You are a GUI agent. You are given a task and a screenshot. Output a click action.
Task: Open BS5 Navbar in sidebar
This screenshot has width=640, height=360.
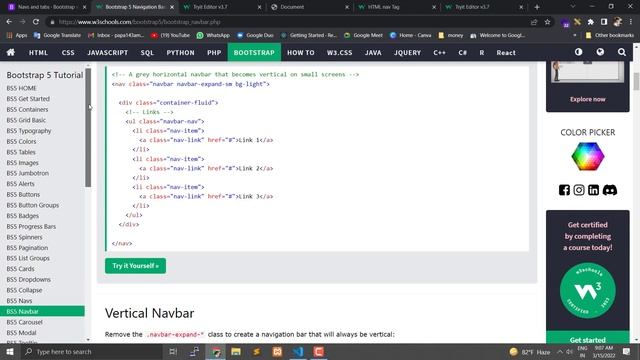click(x=42, y=311)
